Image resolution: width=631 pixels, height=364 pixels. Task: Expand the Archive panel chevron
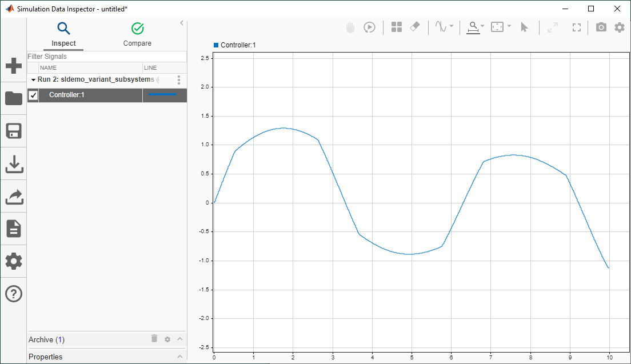(x=180, y=339)
